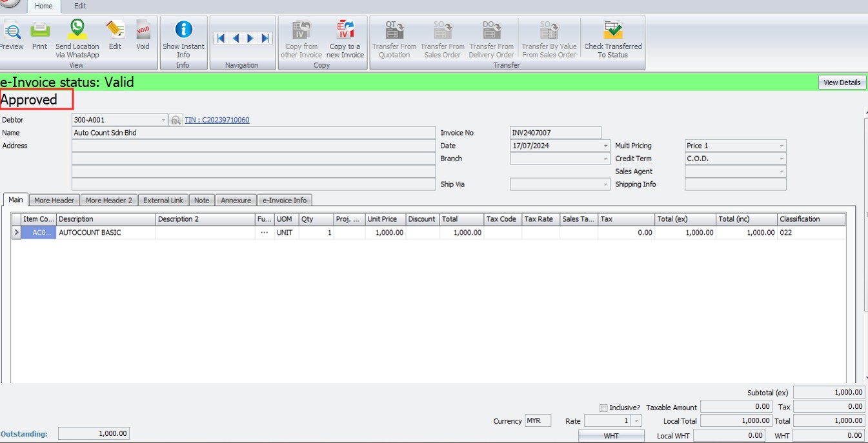The height and width of the screenshot is (443, 868).
Task: Click the View Details button
Action: [842, 83]
